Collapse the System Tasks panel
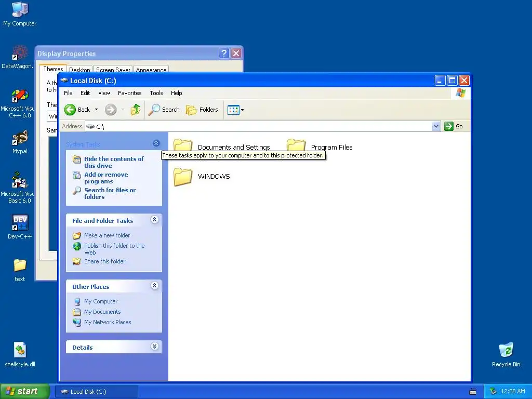The height and width of the screenshot is (399, 532). point(156,143)
